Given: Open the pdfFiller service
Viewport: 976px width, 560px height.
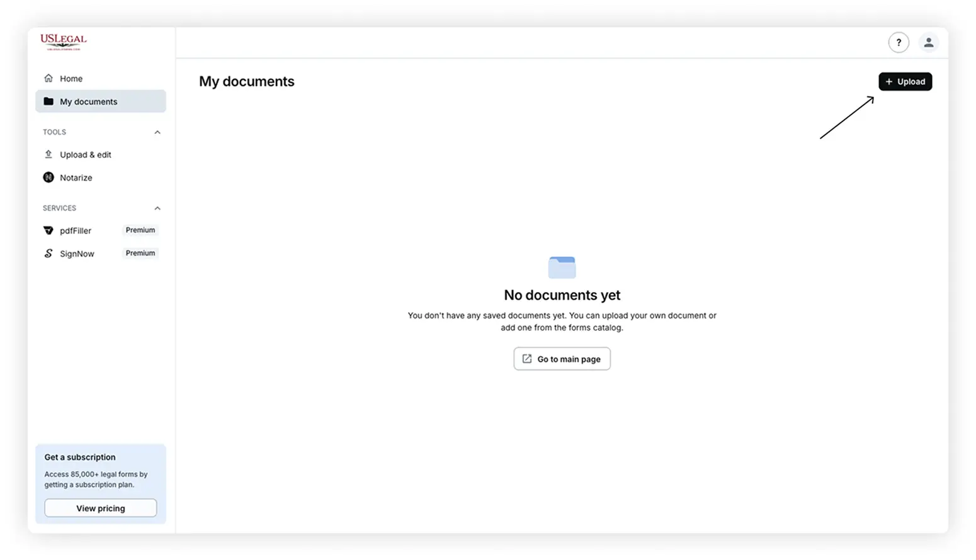Looking at the screenshot, I should click(75, 230).
